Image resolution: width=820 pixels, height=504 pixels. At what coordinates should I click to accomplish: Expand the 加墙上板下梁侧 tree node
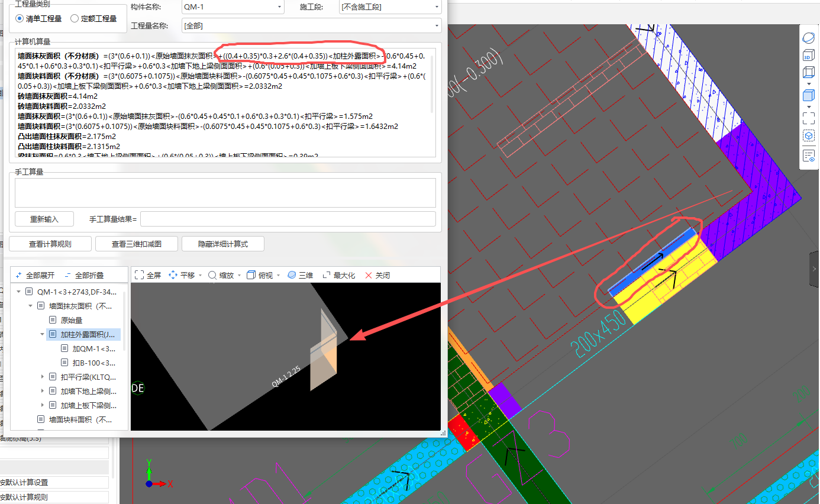(42, 405)
